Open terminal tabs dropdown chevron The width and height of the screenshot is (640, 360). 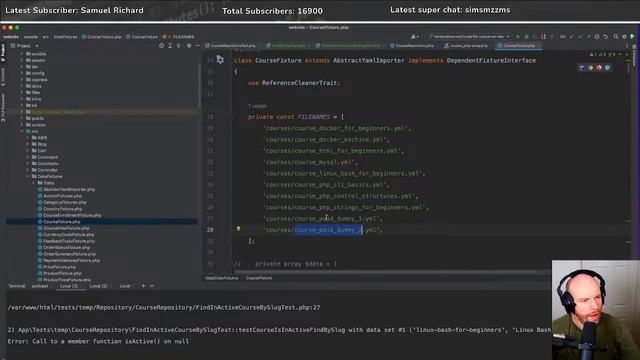(152, 286)
